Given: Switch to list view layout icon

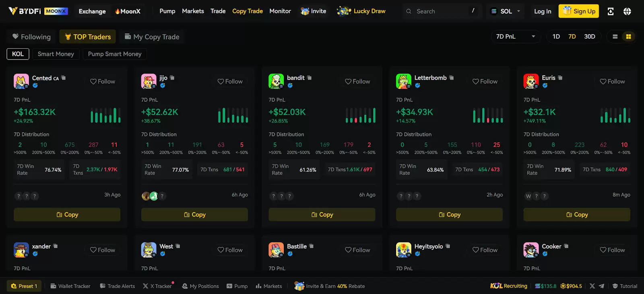Looking at the screenshot, I should pyautogui.click(x=615, y=37).
